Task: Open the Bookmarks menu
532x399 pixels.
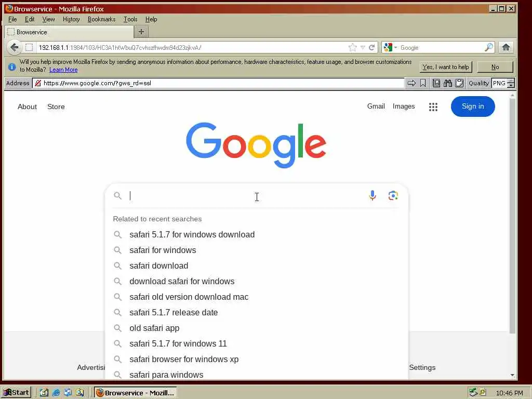Action: (101, 19)
